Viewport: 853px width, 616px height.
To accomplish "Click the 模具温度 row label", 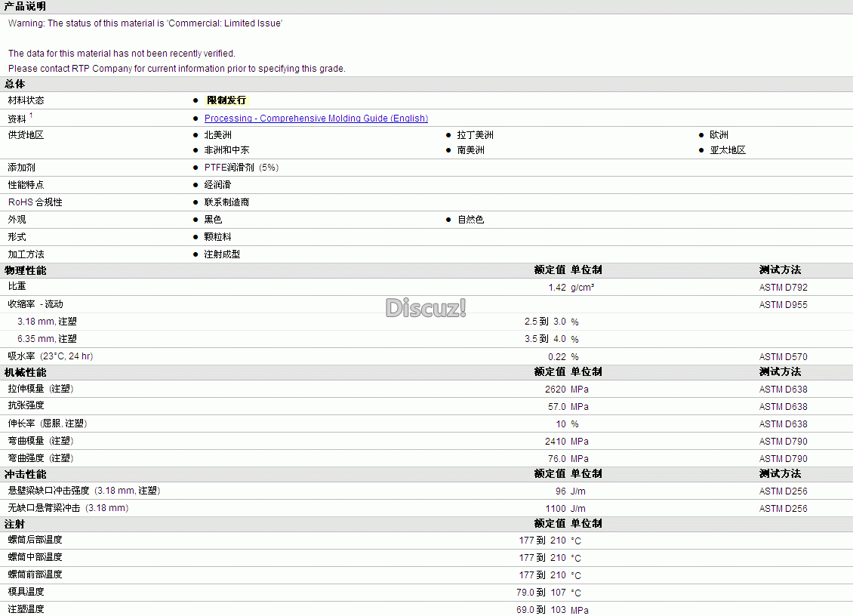I will [x=26, y=592].
